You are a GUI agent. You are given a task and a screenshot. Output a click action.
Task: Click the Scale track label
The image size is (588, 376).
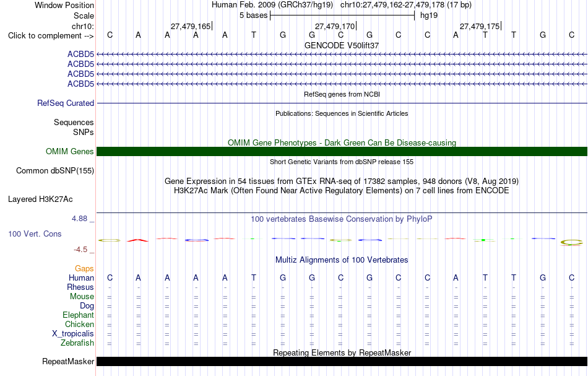84,15
